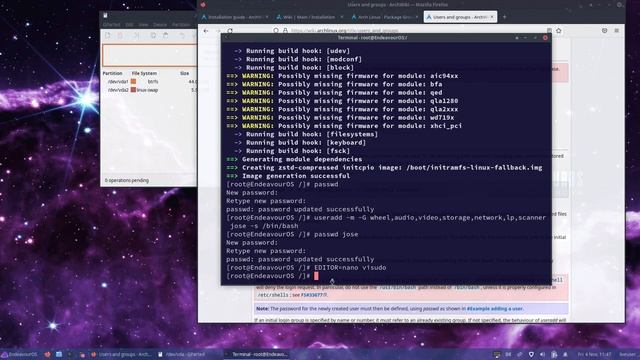Open Firefox hamburger application menu
The height and width of the screenshot is (360, 640).
(617, 31)
